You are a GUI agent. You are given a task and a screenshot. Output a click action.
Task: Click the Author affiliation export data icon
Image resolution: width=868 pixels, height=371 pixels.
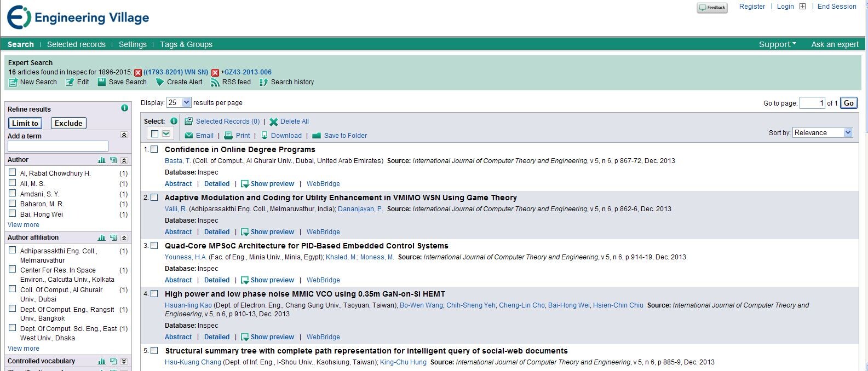pos(113,238)
